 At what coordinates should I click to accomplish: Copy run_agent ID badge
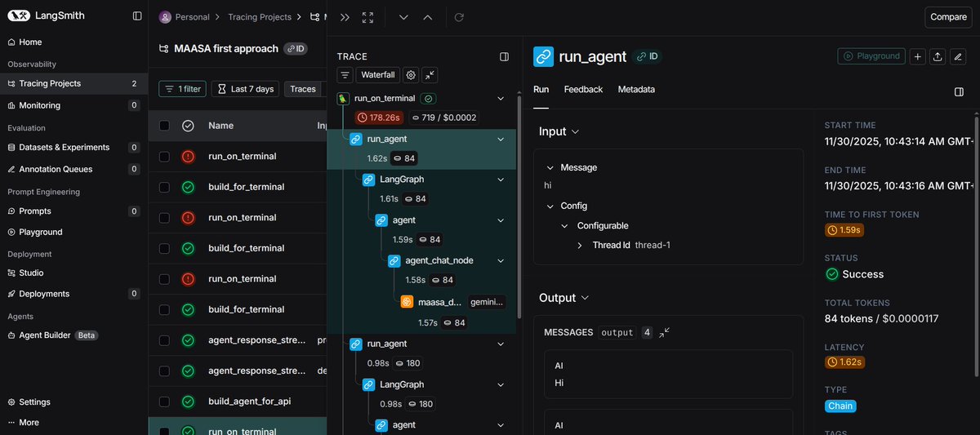647,56
